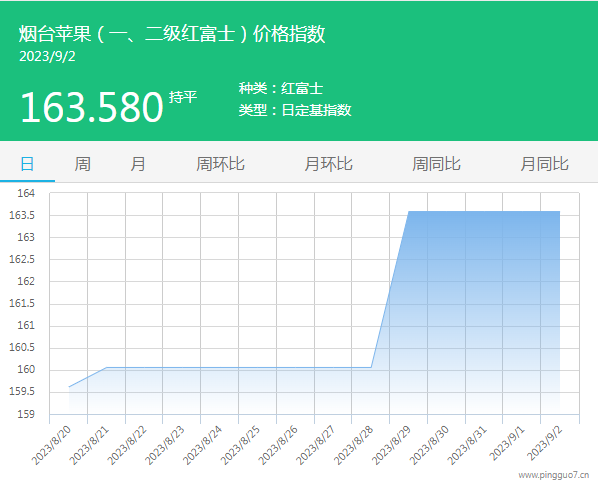Switch to the 周 weekly tab
Screen dimensions: 598x486
(82, 164)
